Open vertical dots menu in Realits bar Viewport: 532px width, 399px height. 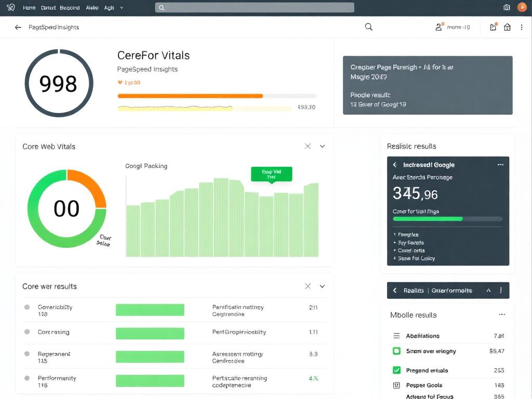coord(501,290)
